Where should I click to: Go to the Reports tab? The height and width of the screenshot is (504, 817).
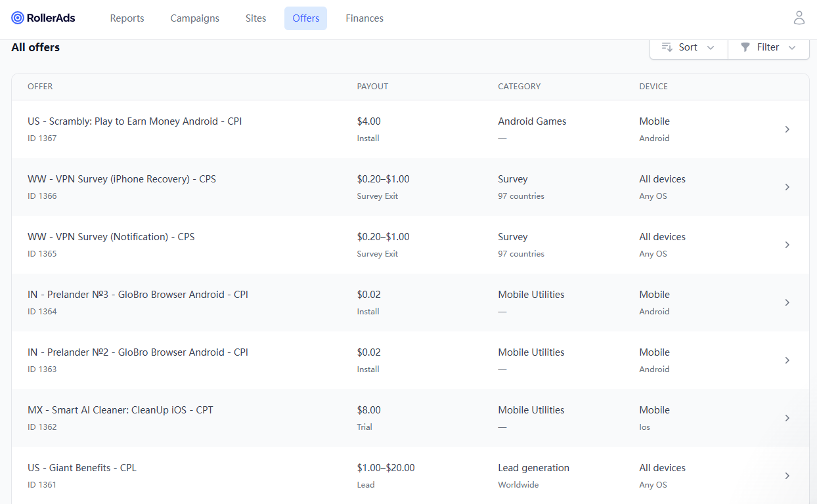coord(127,18)
